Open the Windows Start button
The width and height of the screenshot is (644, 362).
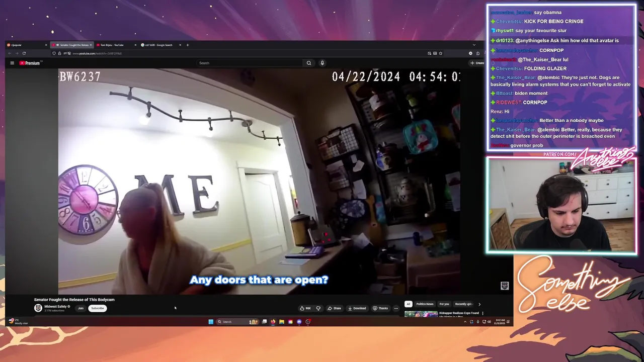(x=211, y=322)
